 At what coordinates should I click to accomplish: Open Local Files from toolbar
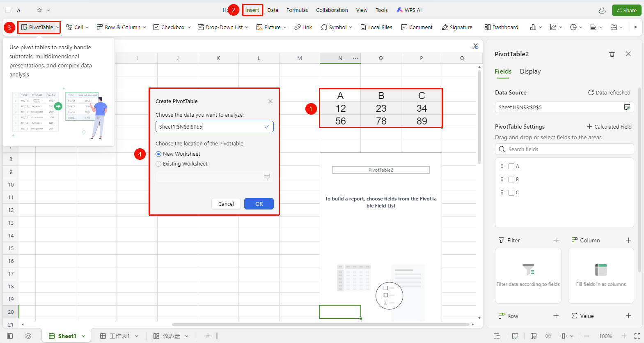376,27
